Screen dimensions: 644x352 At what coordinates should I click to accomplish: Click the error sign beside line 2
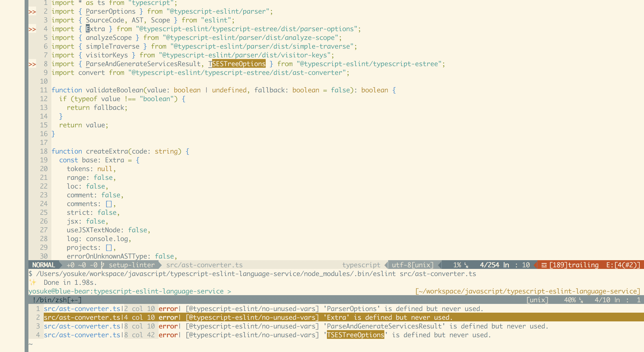click(32, 12)
